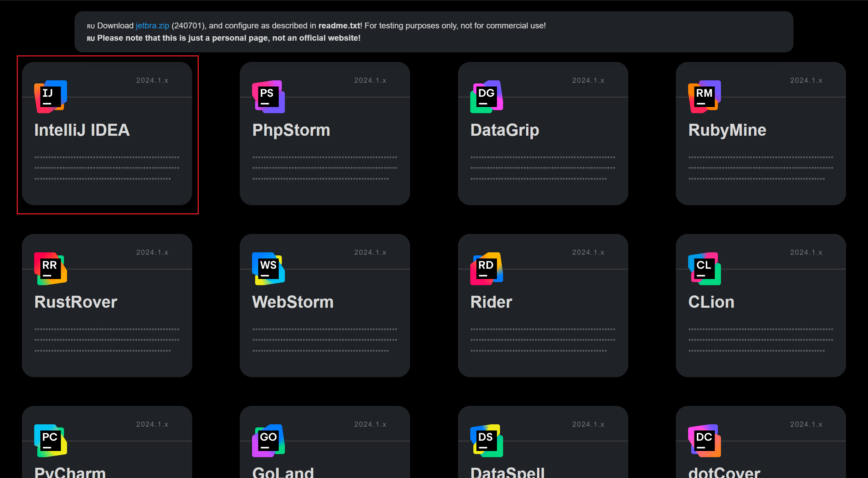Select the WebStorm title
This screenshot has width=868, height=478.
point(293,302)
